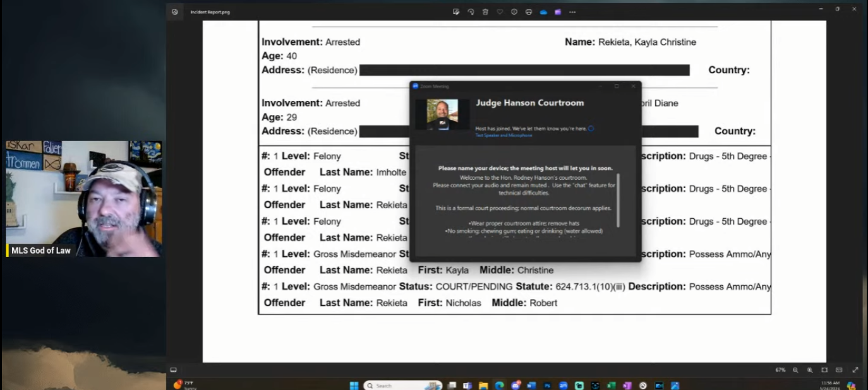View image at actual size in Photos
This screenshot has width=868, height=390.
(x=839, y=370)
